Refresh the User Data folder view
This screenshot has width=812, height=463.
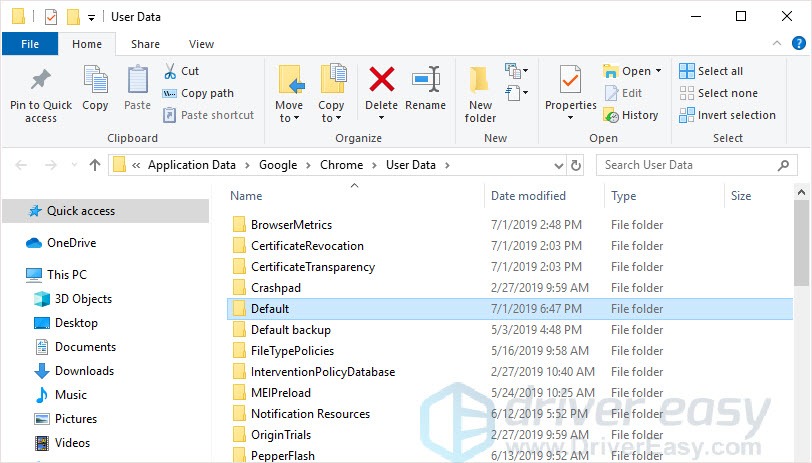[x=575, y=165]
